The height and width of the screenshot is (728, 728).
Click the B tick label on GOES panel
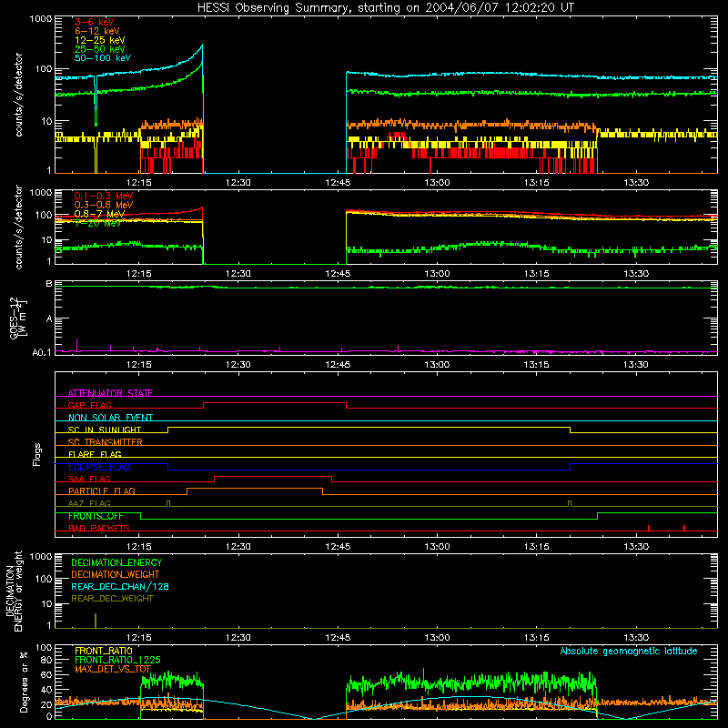coord(49,284)
